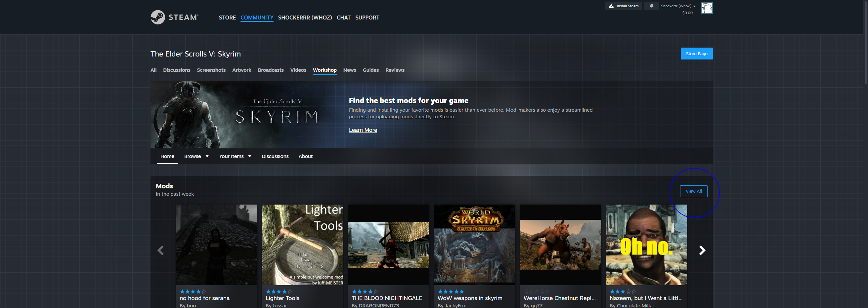Image resolution: width=868 pixels, height=308 pixels.
Task: Show next mods with right arrow
Action: 702,250
